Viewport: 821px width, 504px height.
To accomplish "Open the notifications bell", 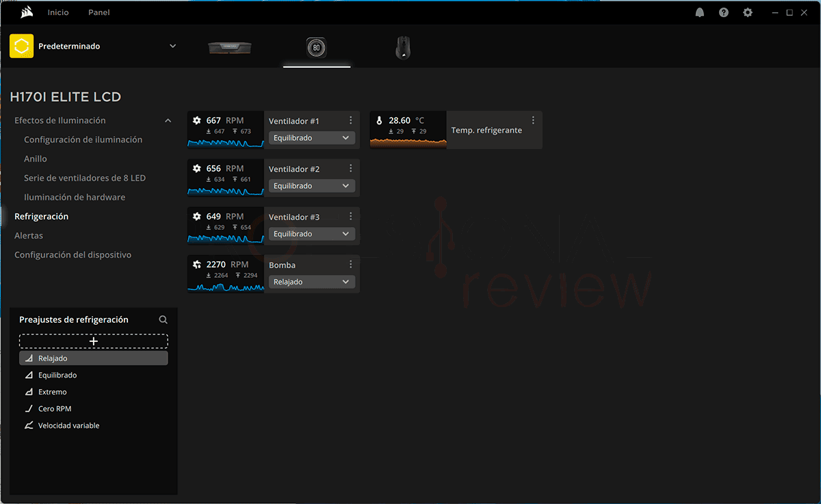I will [x=700, y=12].
